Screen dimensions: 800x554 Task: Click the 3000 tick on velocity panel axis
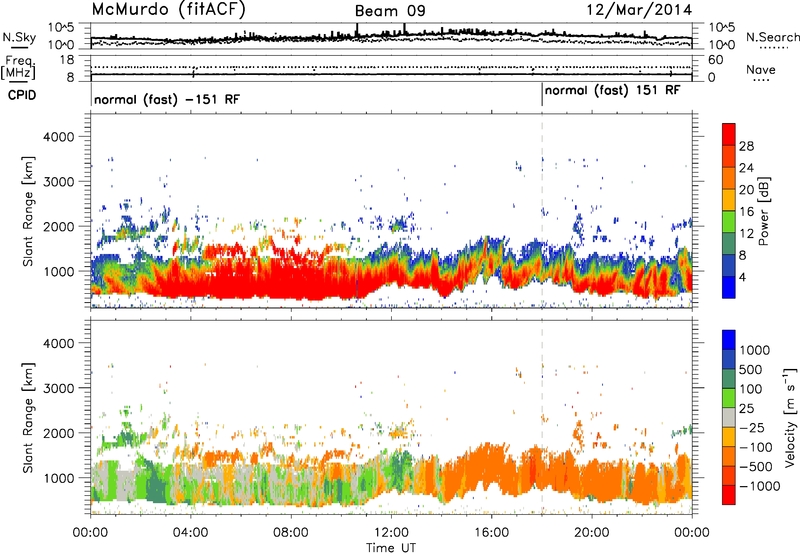(x=58, y=388)
